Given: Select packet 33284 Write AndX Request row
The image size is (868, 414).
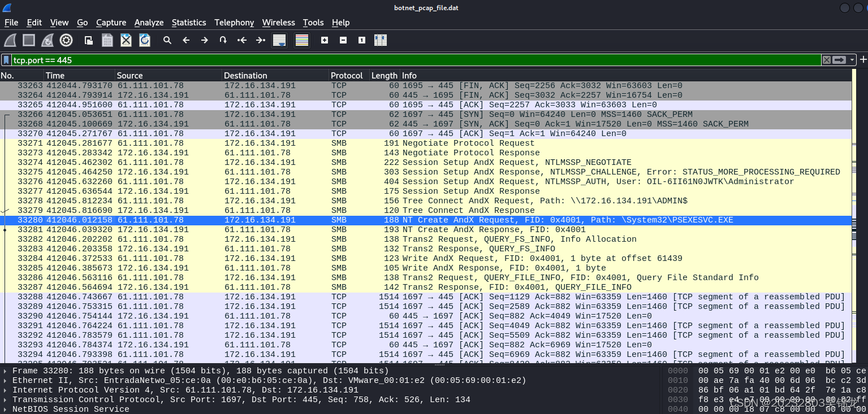Looking at the screenshot, I should coord(426,258).
